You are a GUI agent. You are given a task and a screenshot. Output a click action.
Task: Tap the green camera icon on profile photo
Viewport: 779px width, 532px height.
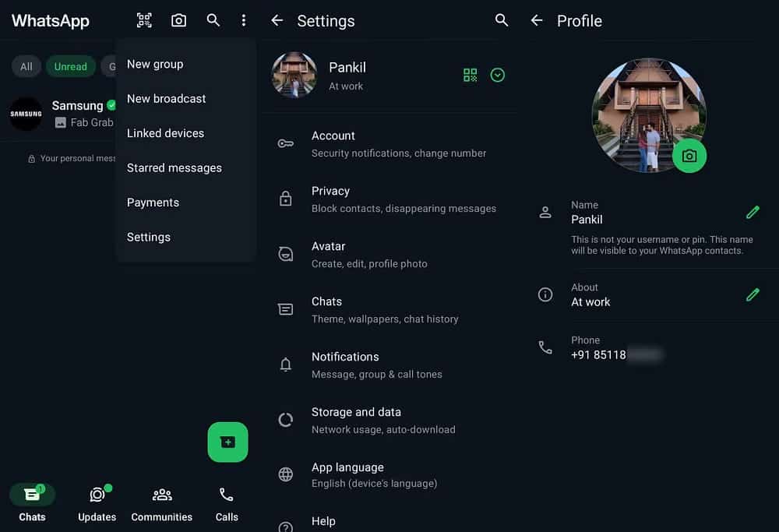click(x=689, y=156)
